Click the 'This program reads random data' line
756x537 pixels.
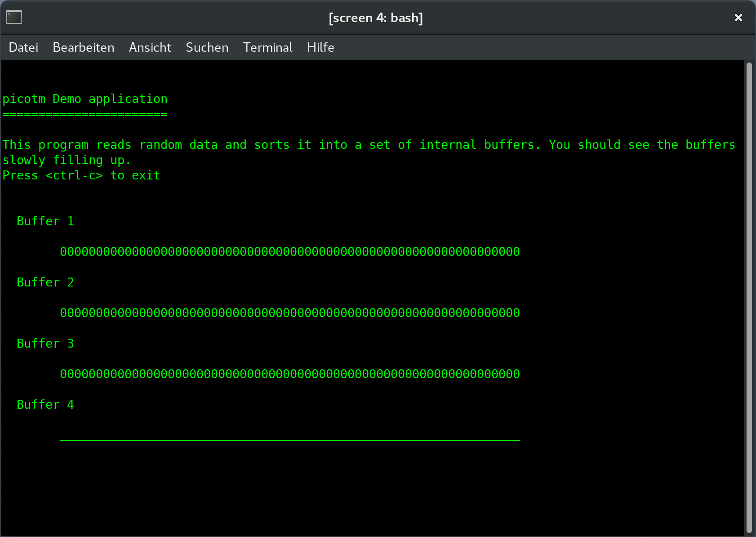click(x=369, y=145)
